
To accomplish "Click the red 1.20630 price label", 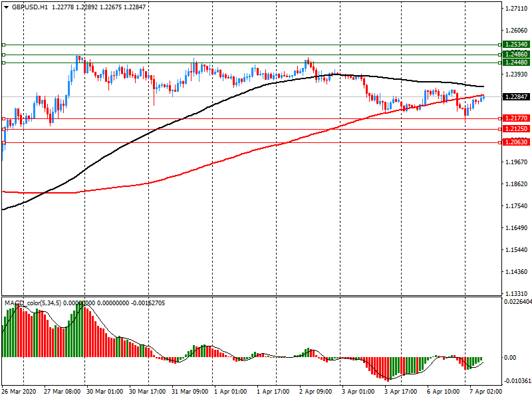I will [x=517, y=142].
